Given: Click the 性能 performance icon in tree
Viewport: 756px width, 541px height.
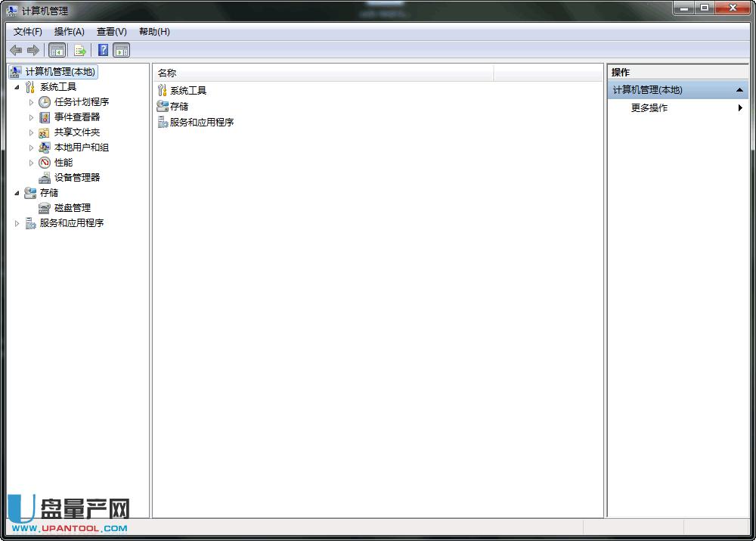Looking at the screenshot, I should pos(45,163).
